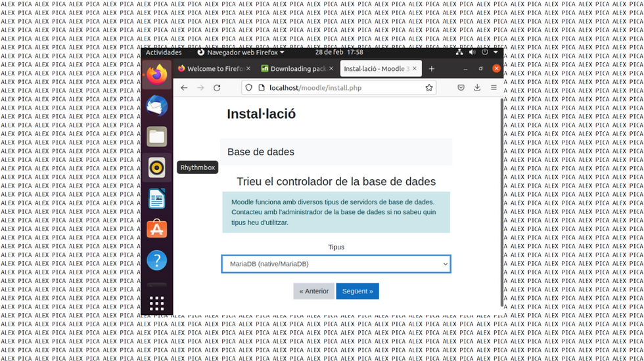
Task: Open Pocket save icon in toolbar
Action: click(x=461, y=88)
